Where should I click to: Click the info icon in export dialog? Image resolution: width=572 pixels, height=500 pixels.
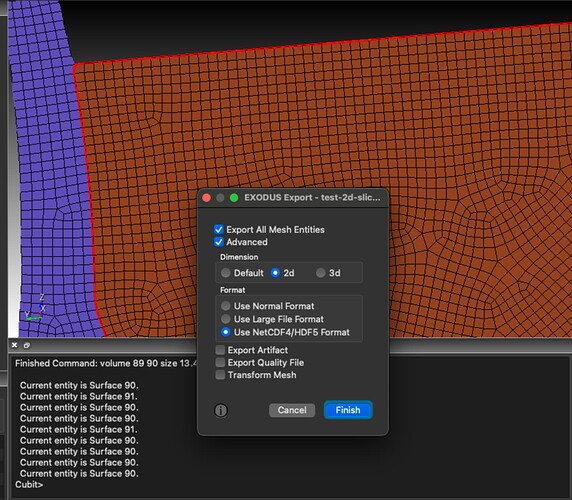click(221, 410)
